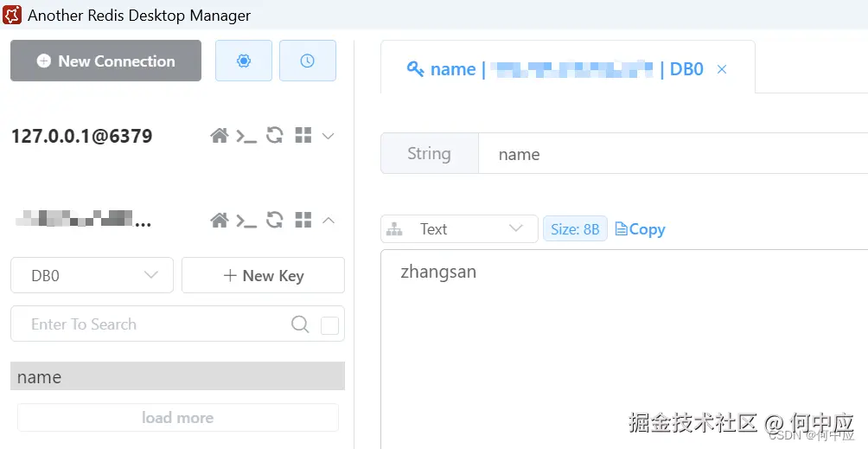
Task: Open console for 127.0.0.1@6379 connection
Action: point(247,136)
